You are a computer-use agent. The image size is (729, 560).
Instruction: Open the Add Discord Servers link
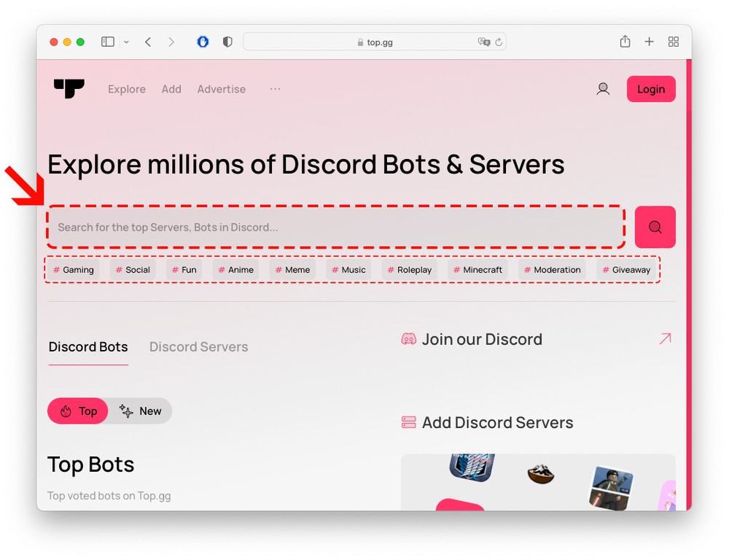click(x=497, y=422)
